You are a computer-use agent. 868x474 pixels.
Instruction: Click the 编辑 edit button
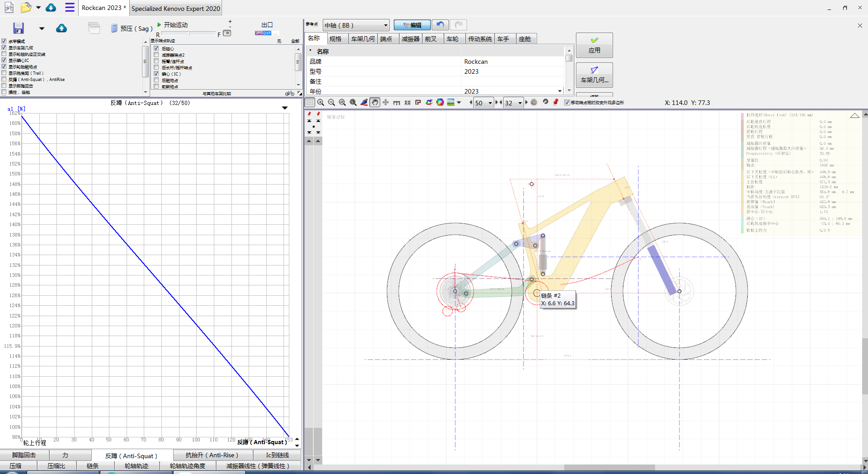412,25
